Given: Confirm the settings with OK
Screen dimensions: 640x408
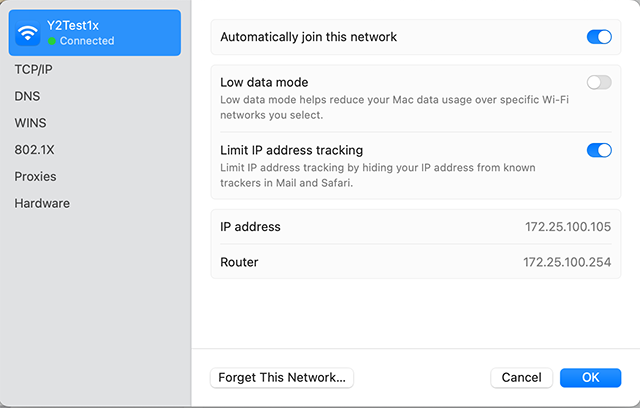Looking at the screenshot, I should (x=591, y=378).
